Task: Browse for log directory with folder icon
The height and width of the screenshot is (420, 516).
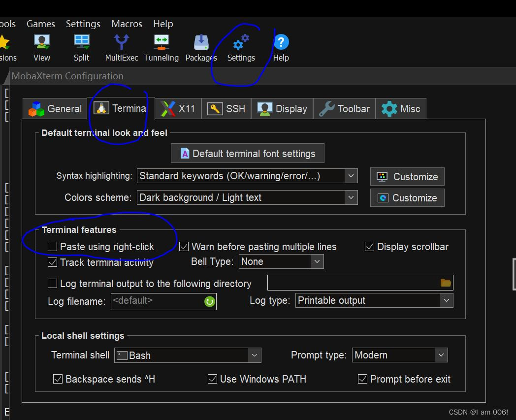Action: coord(446,283)
